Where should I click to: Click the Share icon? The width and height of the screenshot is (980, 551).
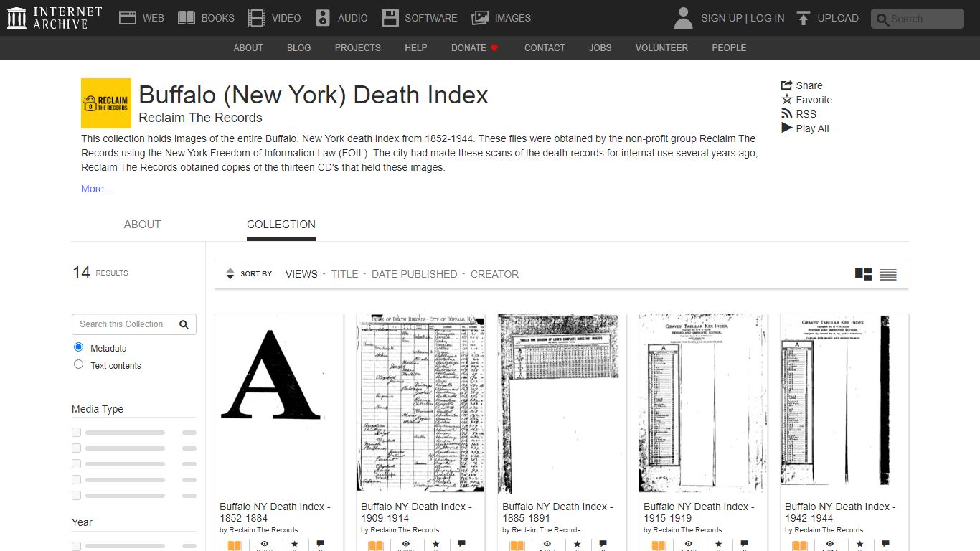[x=787, y=85]
